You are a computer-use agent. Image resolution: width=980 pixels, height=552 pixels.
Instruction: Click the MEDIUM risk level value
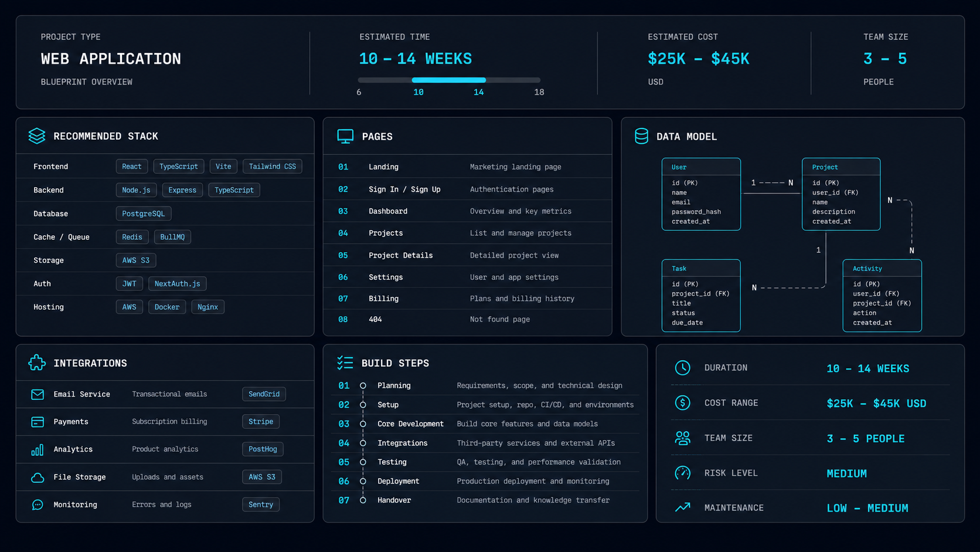(846, 473)
